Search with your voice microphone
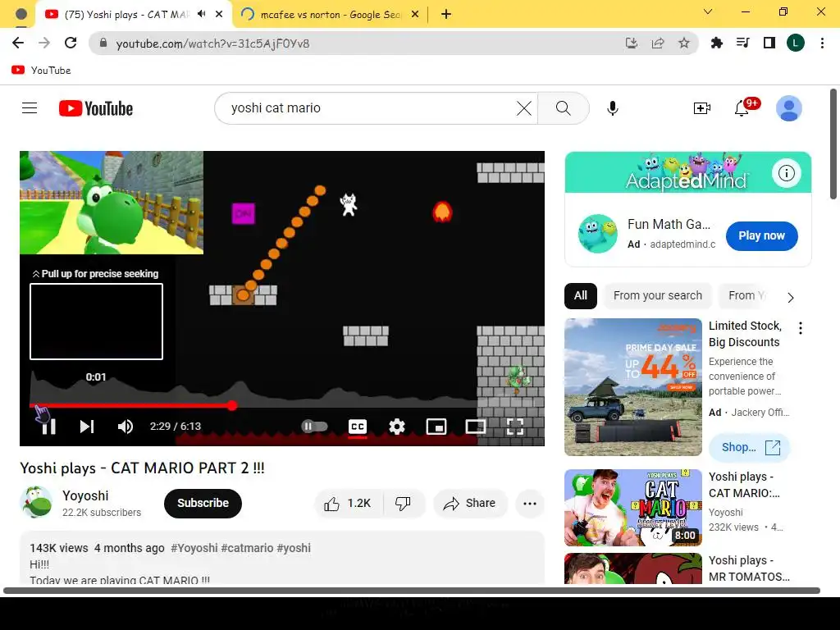This screenshot has height=630, width=840. click(x=612, y=108)
